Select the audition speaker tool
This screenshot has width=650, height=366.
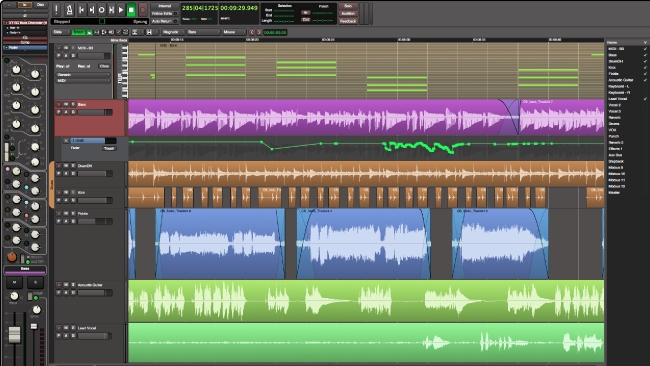coord(111,32)
